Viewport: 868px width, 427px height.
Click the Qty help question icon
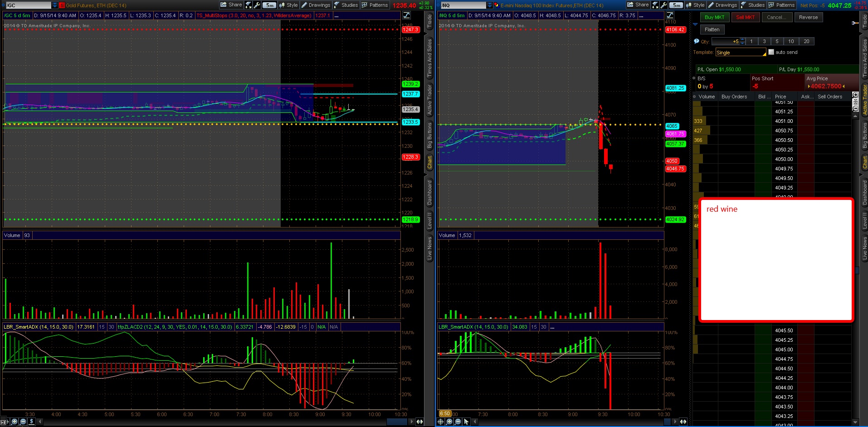click(697, 41)
